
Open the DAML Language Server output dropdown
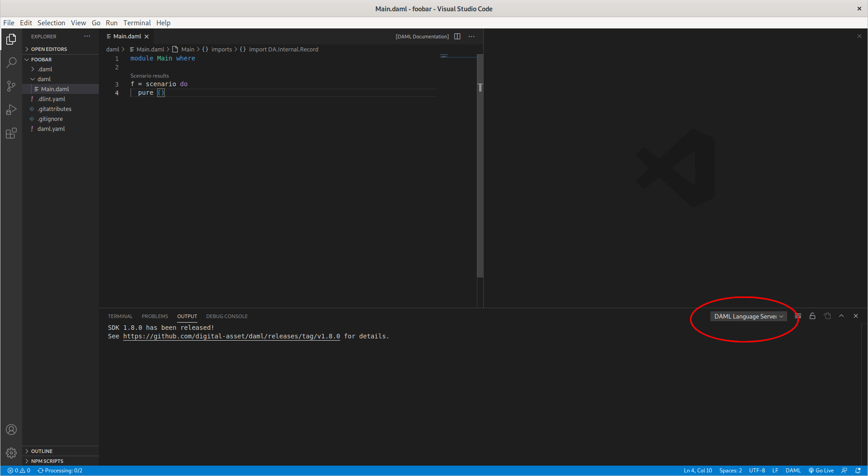point(748,316)
